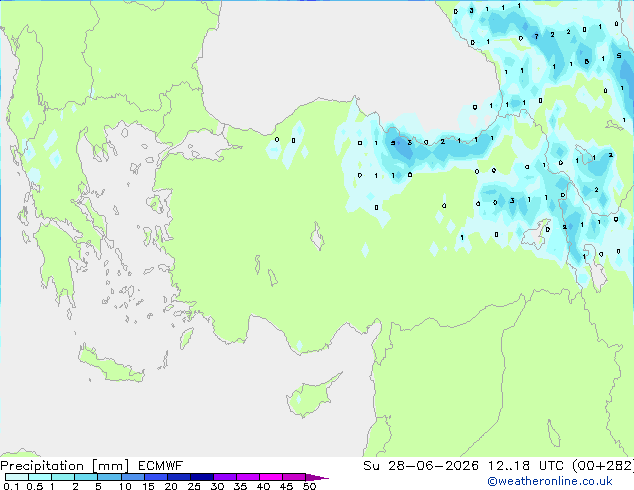Choose the 40–45 mm magenta legend swatch
The width and height of the screenshot is (634, 490).
(271, 477)
